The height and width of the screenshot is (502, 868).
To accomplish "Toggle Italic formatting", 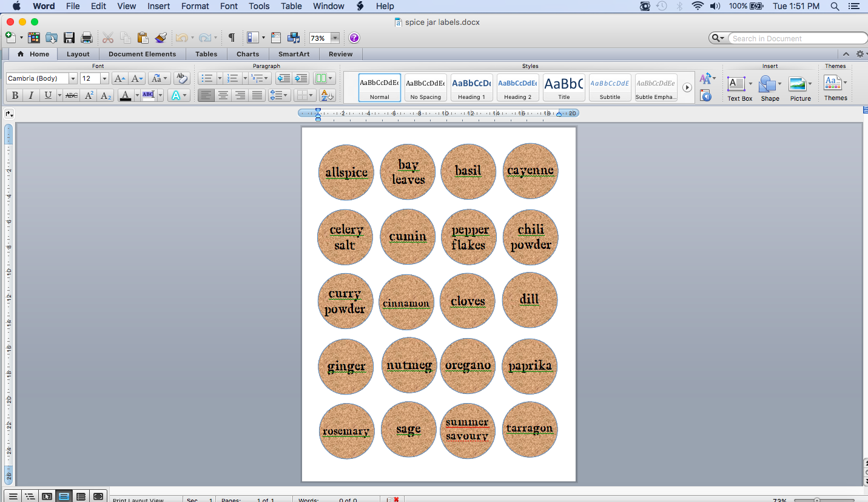I will coord(31,95).
